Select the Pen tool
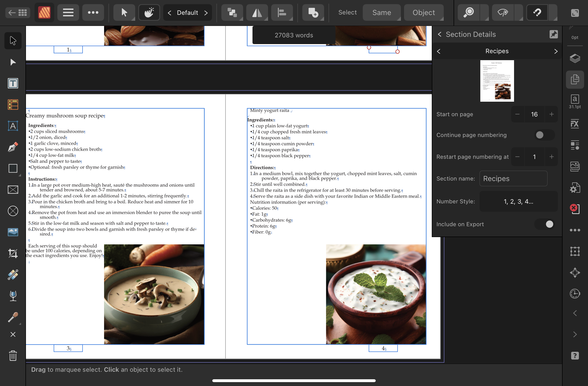 (x=13, y=147)
